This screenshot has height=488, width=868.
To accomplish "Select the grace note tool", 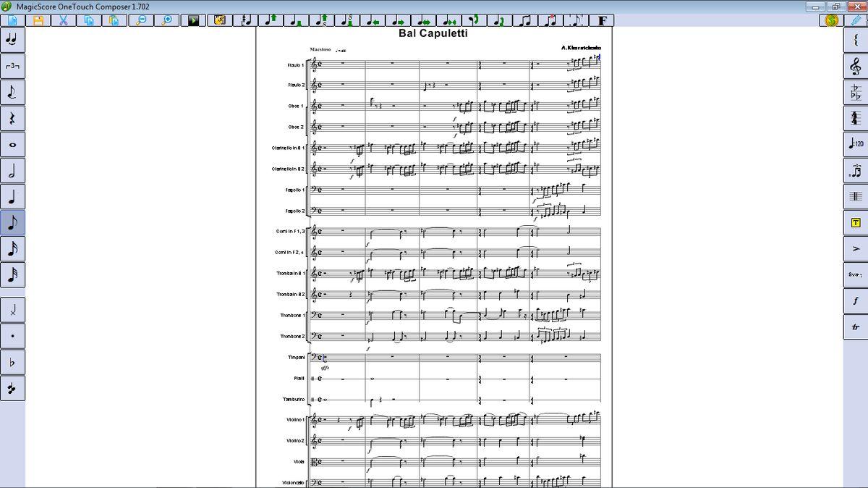I will coord(12,92).
